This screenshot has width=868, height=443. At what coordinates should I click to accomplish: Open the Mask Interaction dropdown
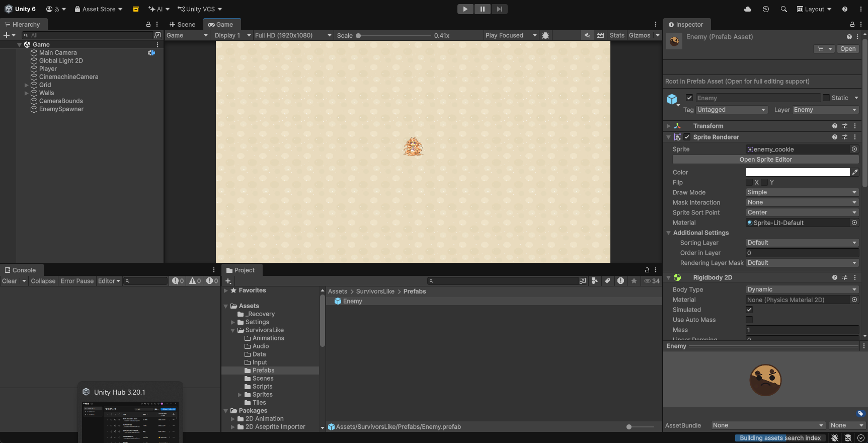802,202
